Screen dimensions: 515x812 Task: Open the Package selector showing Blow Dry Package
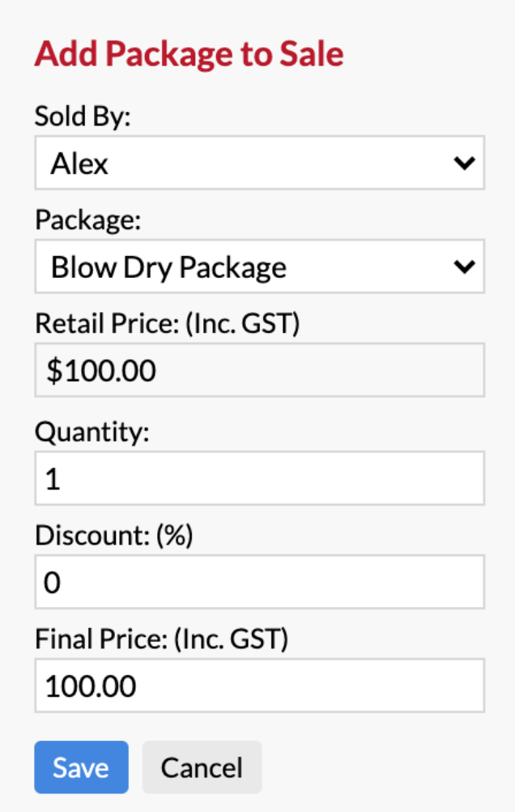click(259, 267)
